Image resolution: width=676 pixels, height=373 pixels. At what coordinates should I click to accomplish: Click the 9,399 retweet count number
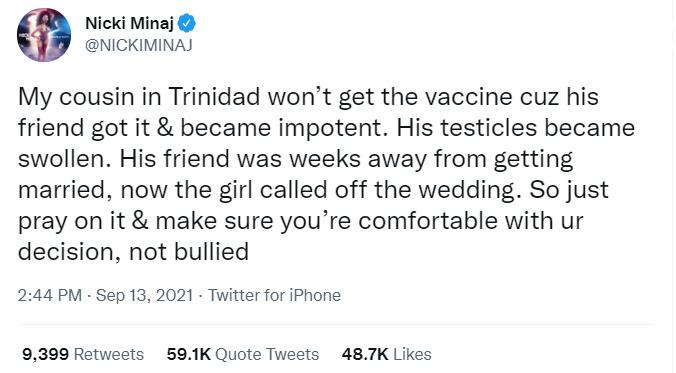pos(45,354)
